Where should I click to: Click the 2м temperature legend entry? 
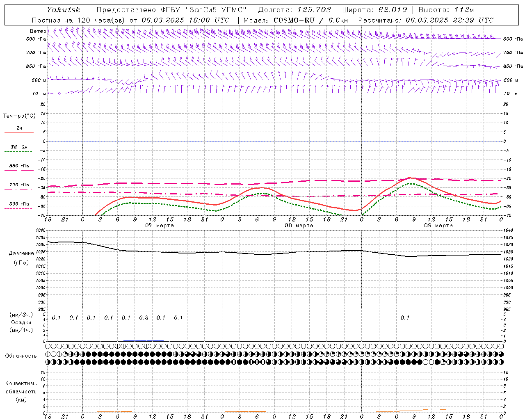click(x=19, y=129)
